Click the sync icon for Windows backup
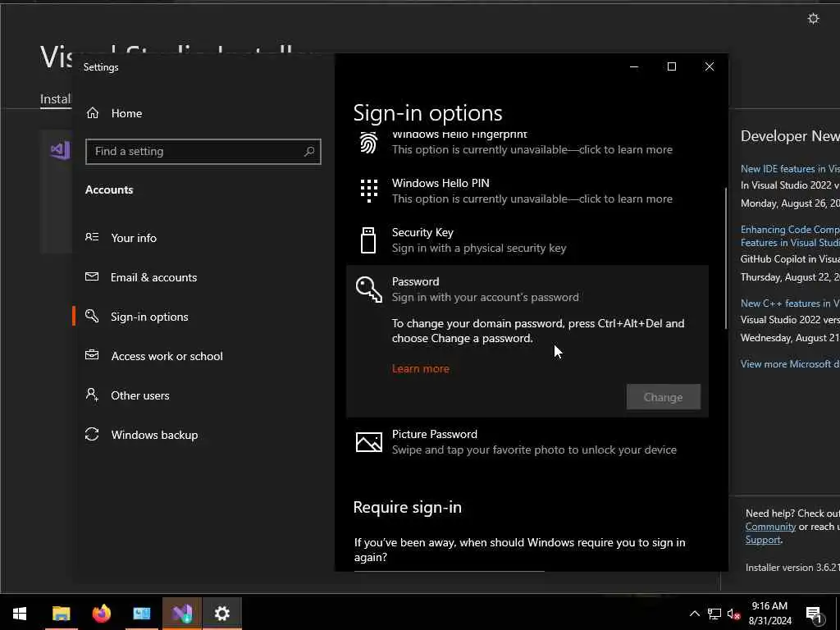The height and width of the screenshot is (630, 840). (x=92, y=434)
